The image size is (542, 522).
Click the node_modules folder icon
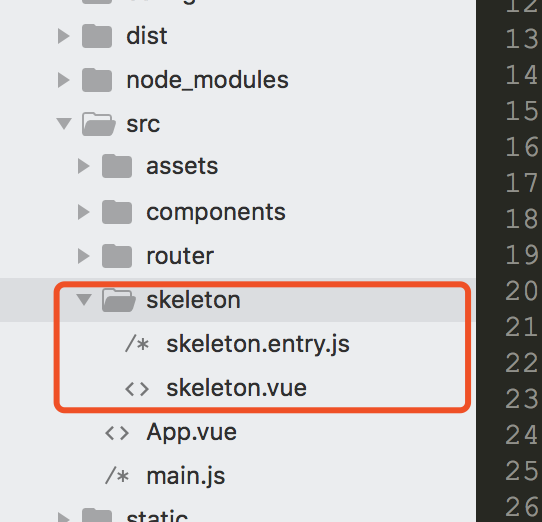pyautogui.click(x=97, y=80)
